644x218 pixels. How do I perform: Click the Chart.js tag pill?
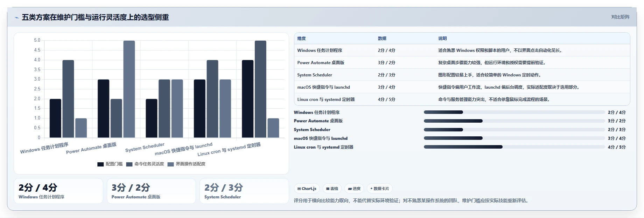pos(307,189)
